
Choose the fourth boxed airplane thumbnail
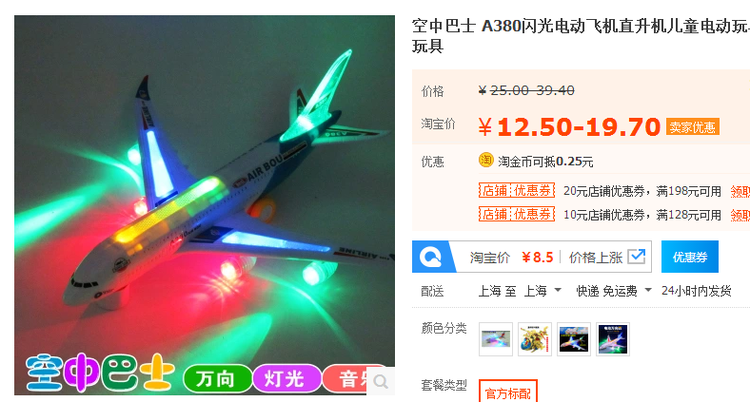613,339
